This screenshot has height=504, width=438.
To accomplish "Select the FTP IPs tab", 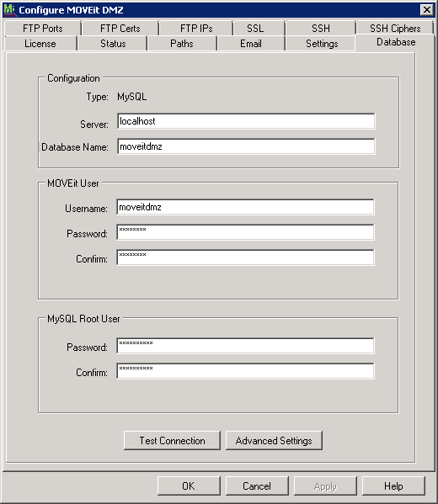I will (x=196, y=29).
